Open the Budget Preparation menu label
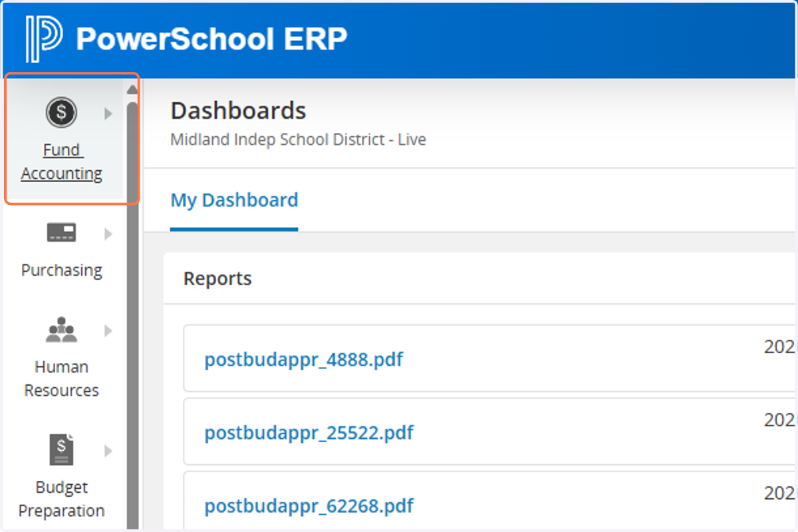The height and width of the screenshot is (532, 798). (x=62, y=499)
